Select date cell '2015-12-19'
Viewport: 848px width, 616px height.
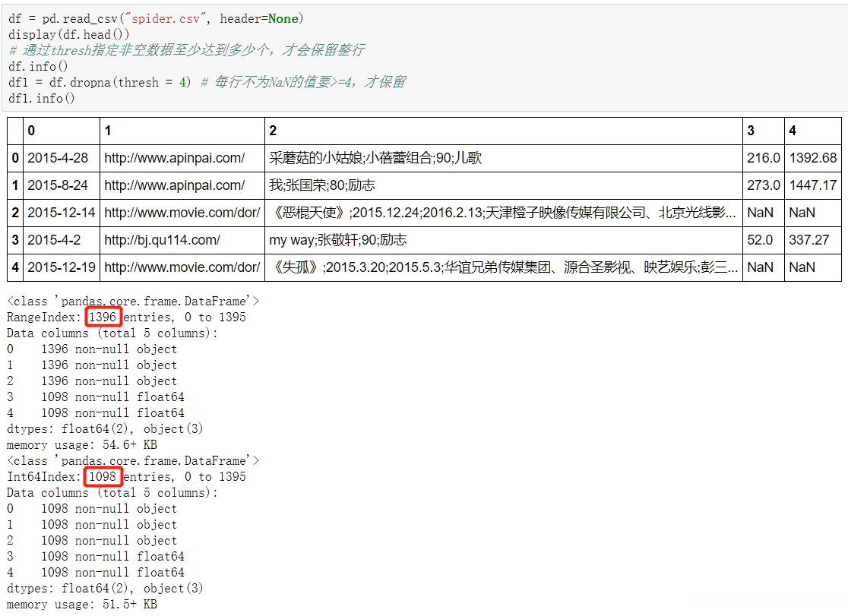coord(61,267)
